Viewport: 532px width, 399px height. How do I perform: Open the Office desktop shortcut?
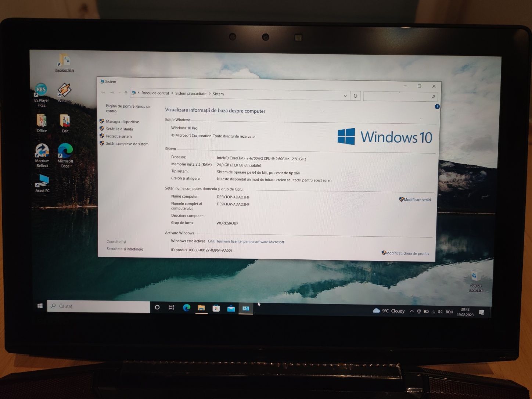pyautogui.click(x=42, y=123)
